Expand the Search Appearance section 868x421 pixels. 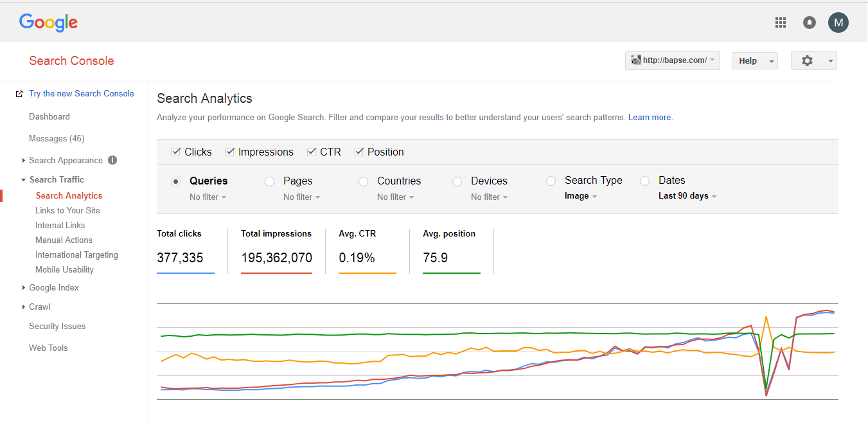tap(24, 161)
